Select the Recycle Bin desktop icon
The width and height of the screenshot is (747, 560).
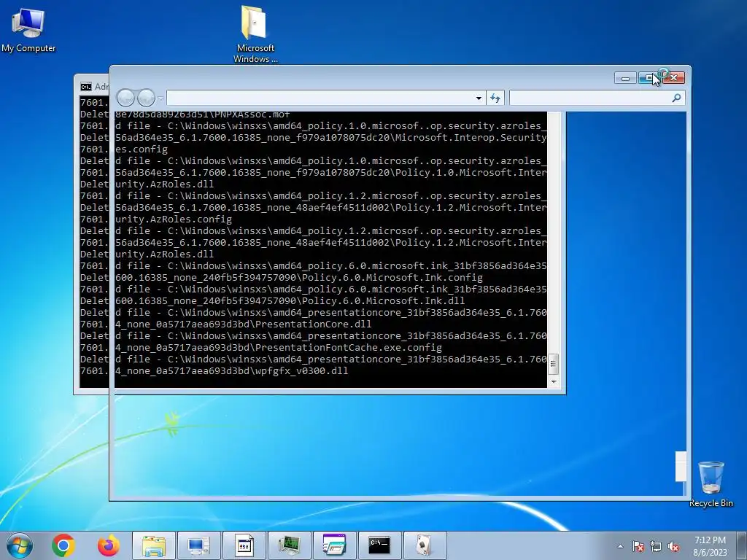(711, 484)
